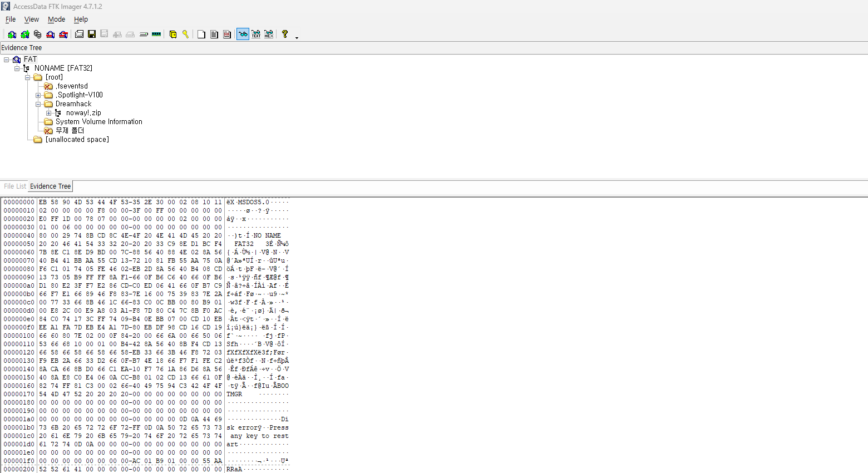Open toolbar options dropdown arrow
This screenshot has height=473, width=868.
tap(297, 37)
